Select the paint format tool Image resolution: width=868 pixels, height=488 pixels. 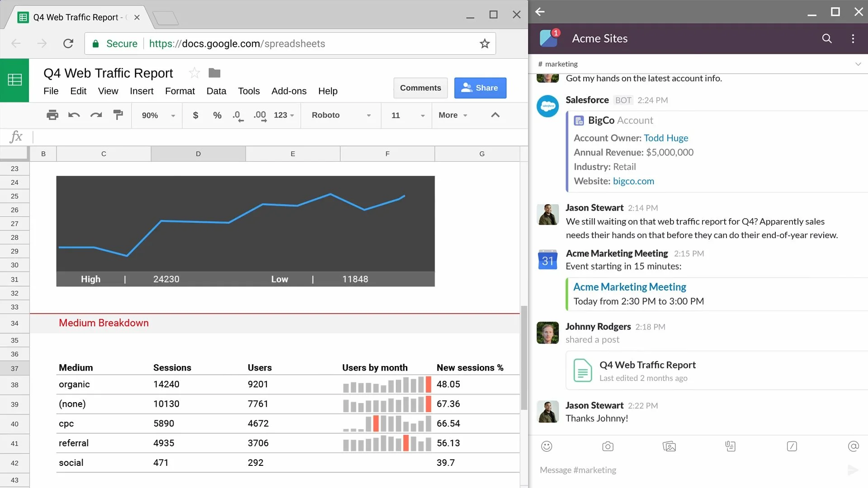pos(118,115)
